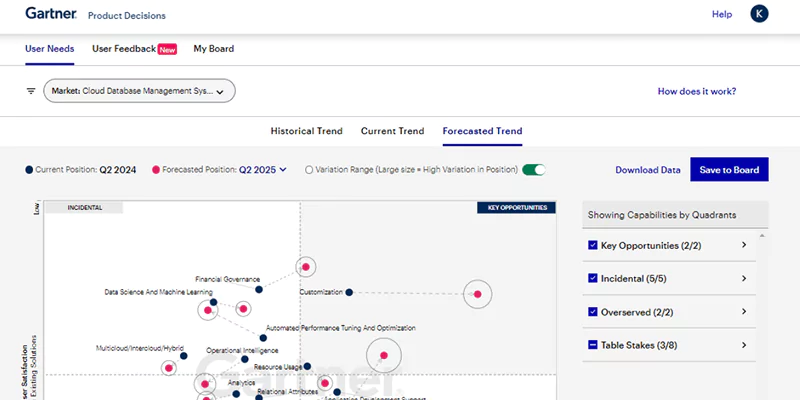Click the Save to Board button
This screenshot has height=400, width=800.
pos(729,170)
